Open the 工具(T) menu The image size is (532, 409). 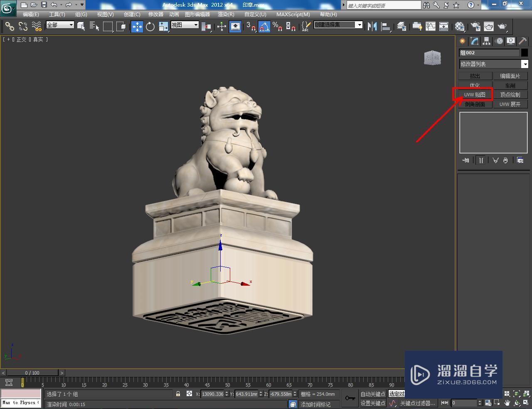(57, 14)
